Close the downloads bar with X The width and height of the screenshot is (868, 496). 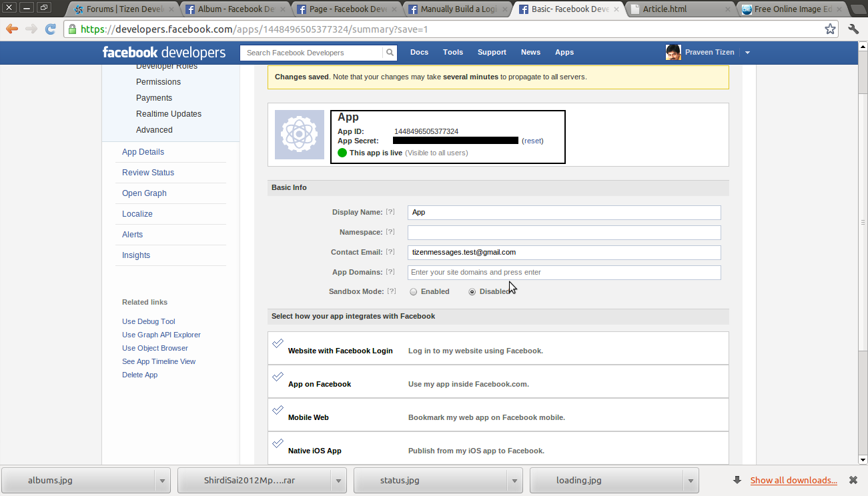click(853, 480)
